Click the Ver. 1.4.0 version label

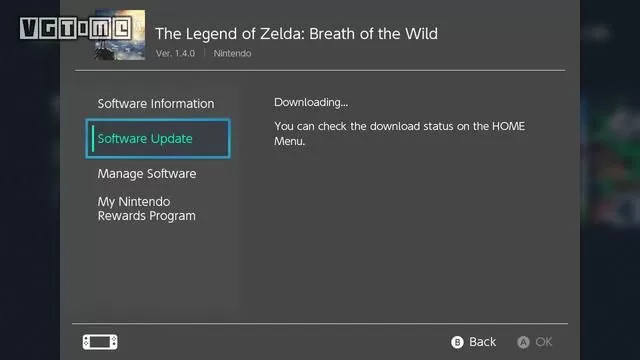coord(176,53)
